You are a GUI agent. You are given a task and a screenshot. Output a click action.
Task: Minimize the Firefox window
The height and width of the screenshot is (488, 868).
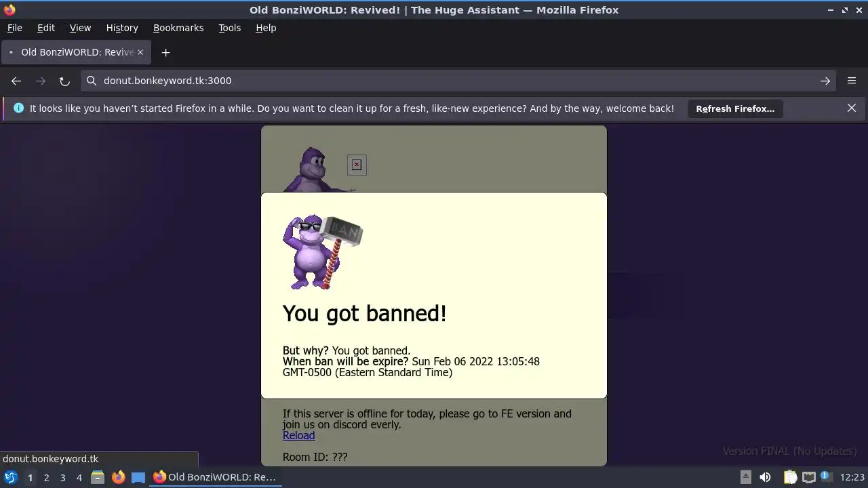[x=831, y=9]
